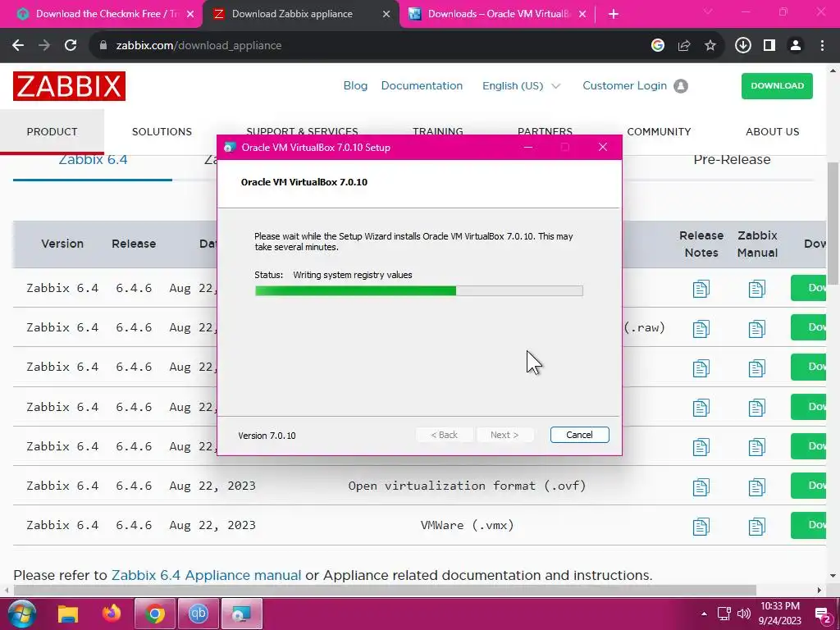This screenshot has width=840, height=630.
Task: Open Zabbix 6.4 Appliance manual link
Action: pos(206,575)
